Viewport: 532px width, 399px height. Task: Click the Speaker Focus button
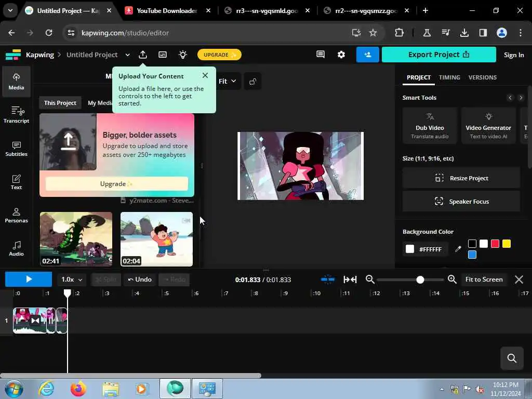pyautogui.click(x=461, y=202)
